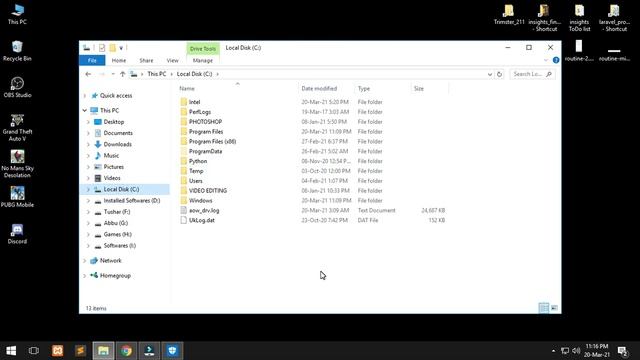Image resolution: width=640 pixels, height=360 pixels.
Task: Expand the ribbon chevron
Action: point(546,60)
